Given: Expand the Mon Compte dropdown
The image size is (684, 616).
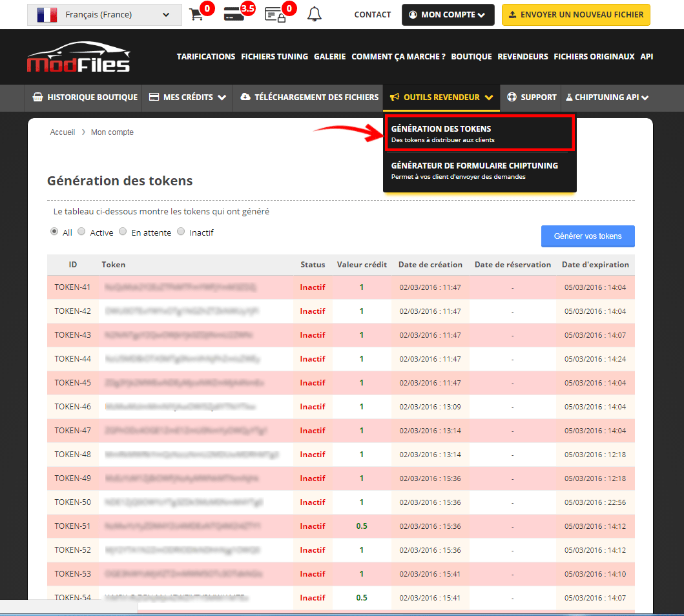Looking at the screenshot, I should click(x=448, y=15).
